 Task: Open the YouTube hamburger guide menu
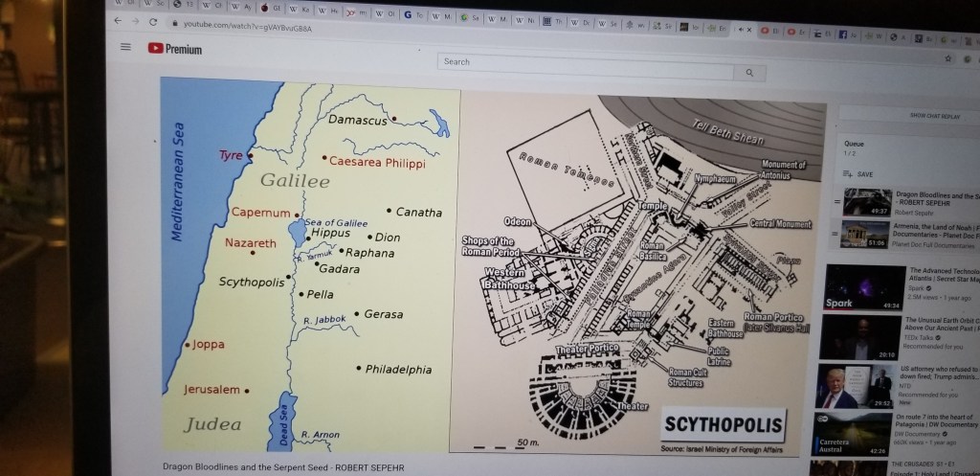(x=125, y=48)
